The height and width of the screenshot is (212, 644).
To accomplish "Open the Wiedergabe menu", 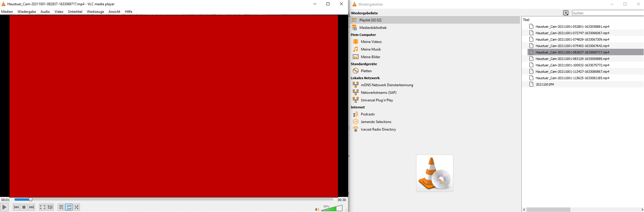I will pos(27,12).
